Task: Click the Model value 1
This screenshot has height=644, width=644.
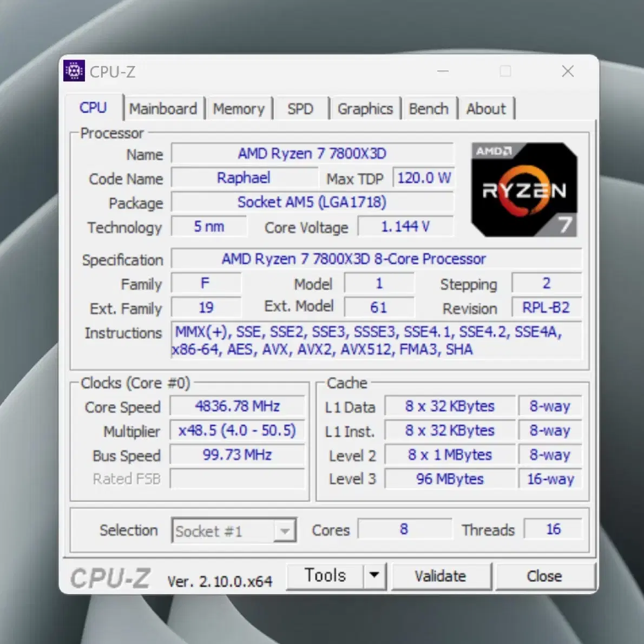Action: point(379,283)
